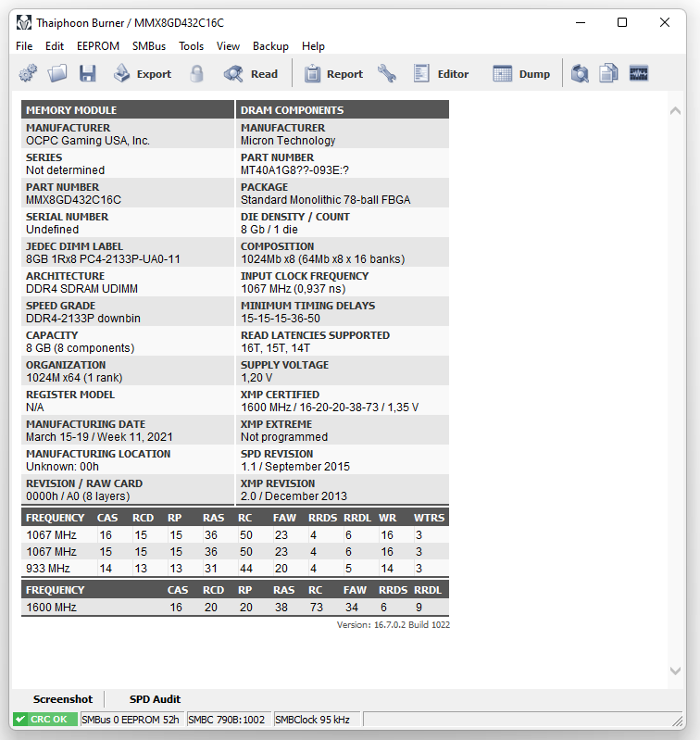Open the Tools menu
This screenshot has width=700, height=740.
click(191, 46)
